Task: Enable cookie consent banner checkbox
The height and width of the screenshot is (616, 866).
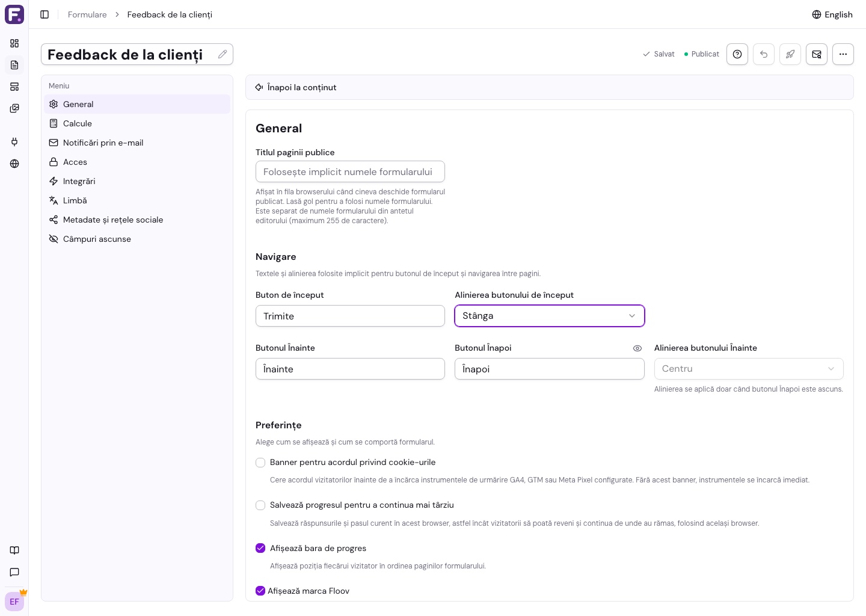Action: (x=260, y=463)
